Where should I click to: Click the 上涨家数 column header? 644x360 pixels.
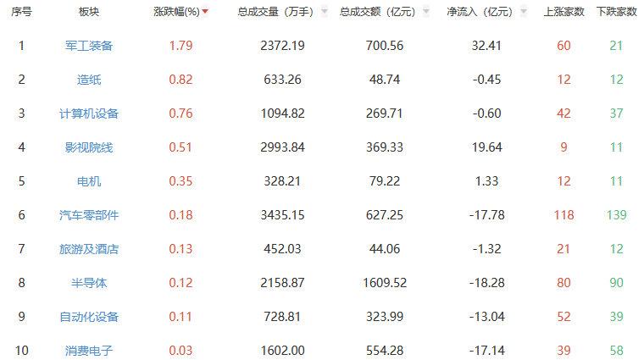click(x=563, y=12)
